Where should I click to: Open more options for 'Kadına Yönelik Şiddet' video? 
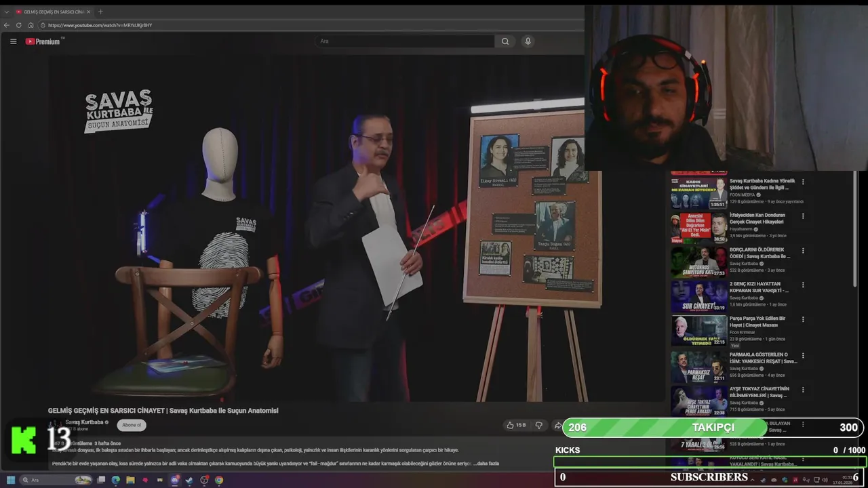pos(803,182)
